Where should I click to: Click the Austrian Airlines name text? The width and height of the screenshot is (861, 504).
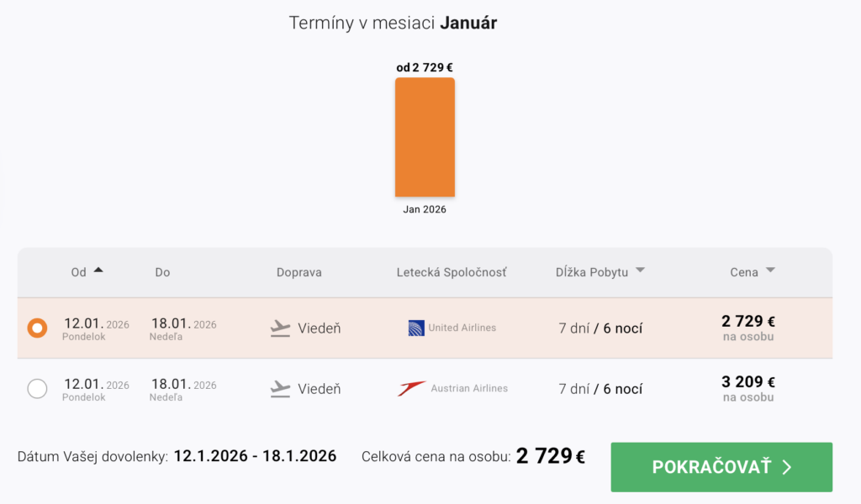coord(469,389)
